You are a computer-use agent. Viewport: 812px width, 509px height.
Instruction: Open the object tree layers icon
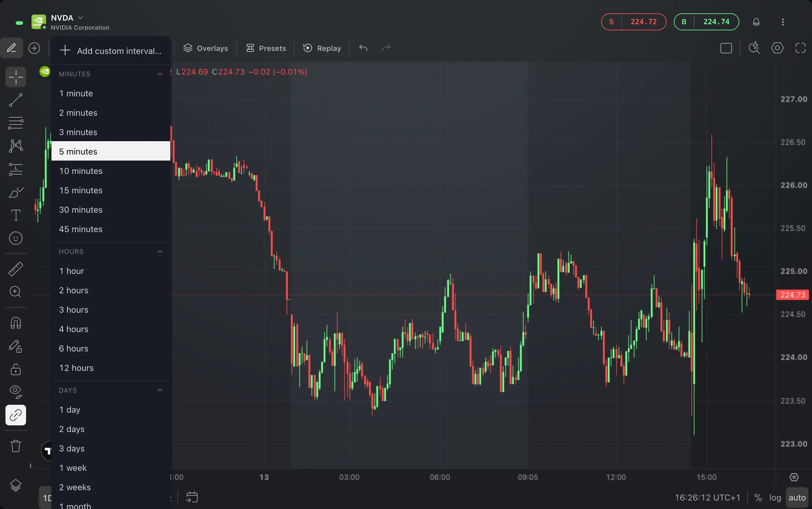tap(15, 485)
